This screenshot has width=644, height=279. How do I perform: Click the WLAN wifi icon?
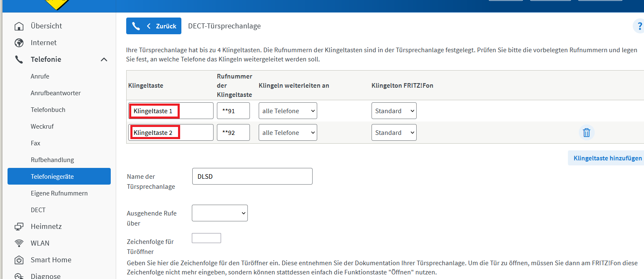[19, 243]
